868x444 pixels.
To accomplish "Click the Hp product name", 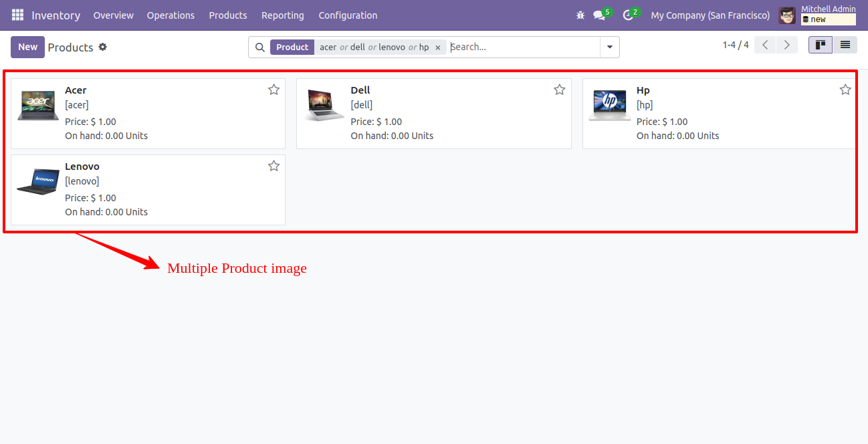I will pos(643,90).
